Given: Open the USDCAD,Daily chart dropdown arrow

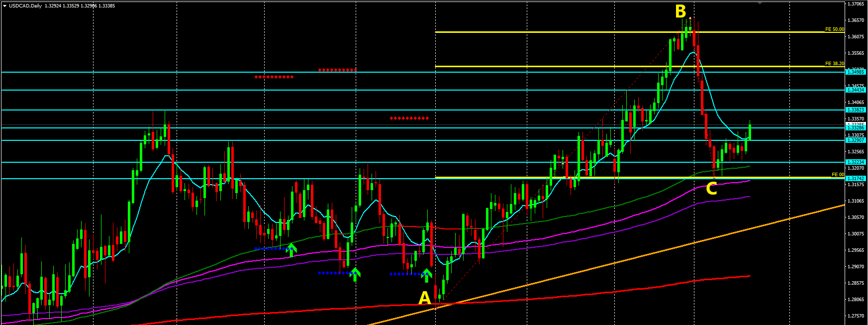Looking at the screenshot, I should [4, 6].
